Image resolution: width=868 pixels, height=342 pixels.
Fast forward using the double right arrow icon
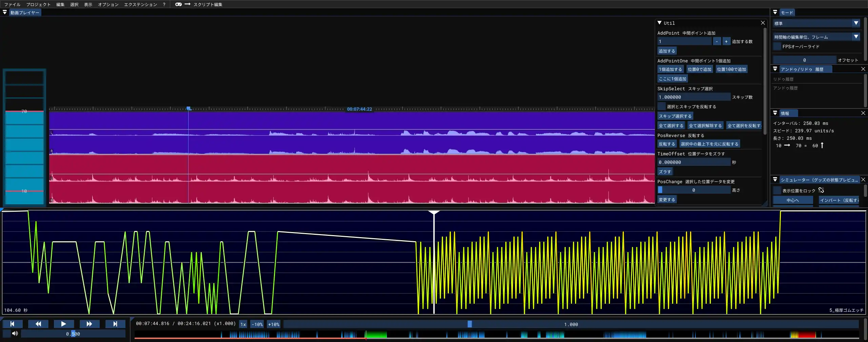pos(90,324)
